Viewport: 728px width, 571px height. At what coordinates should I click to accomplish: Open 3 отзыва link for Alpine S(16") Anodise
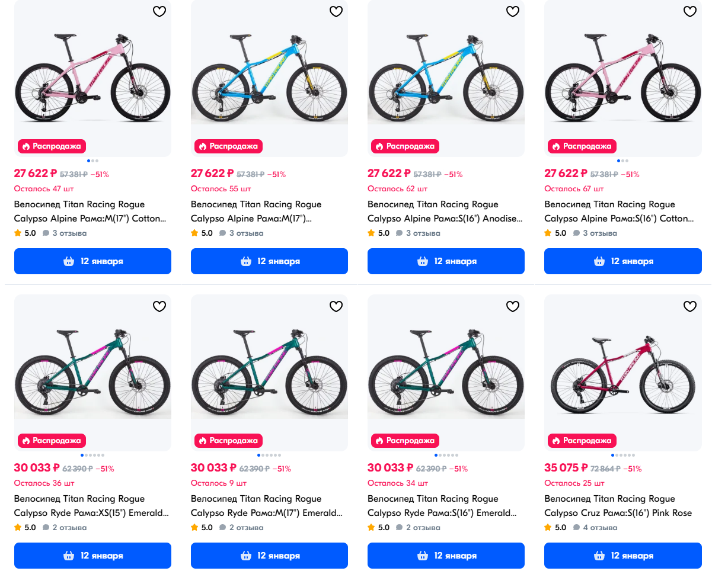click(423, 233)
